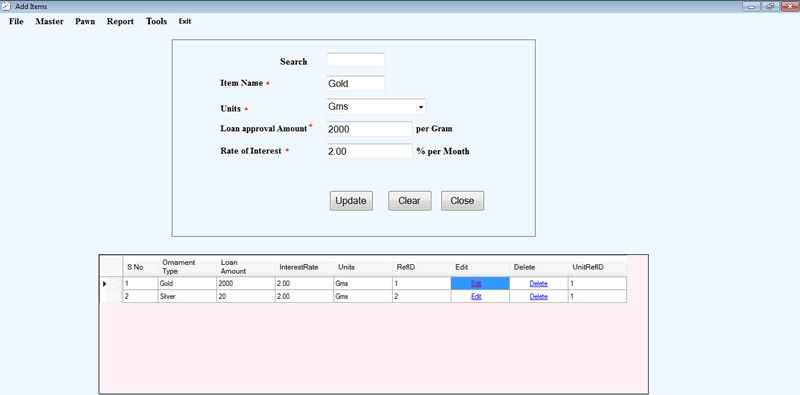
Task: Open the Pawn menu
Action: pyautogui.click(x=85, y=21)
